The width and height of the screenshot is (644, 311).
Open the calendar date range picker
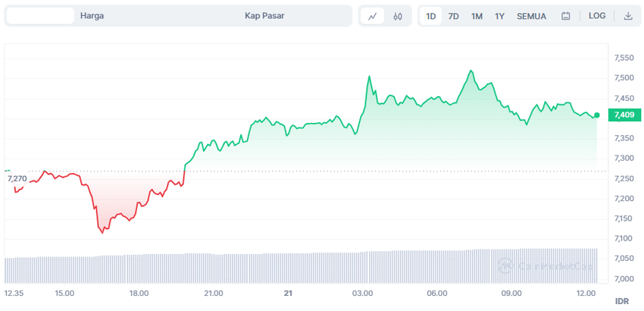[566, 16]
